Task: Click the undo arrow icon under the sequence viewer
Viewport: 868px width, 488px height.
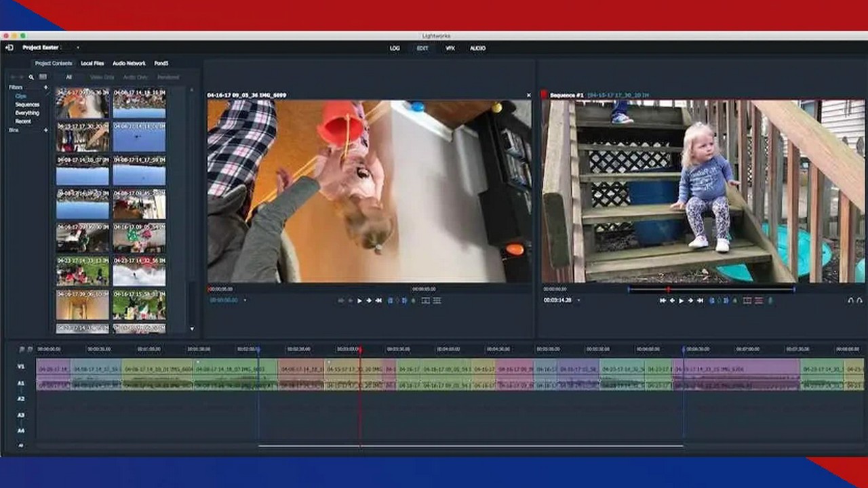Action: (850, 300)
